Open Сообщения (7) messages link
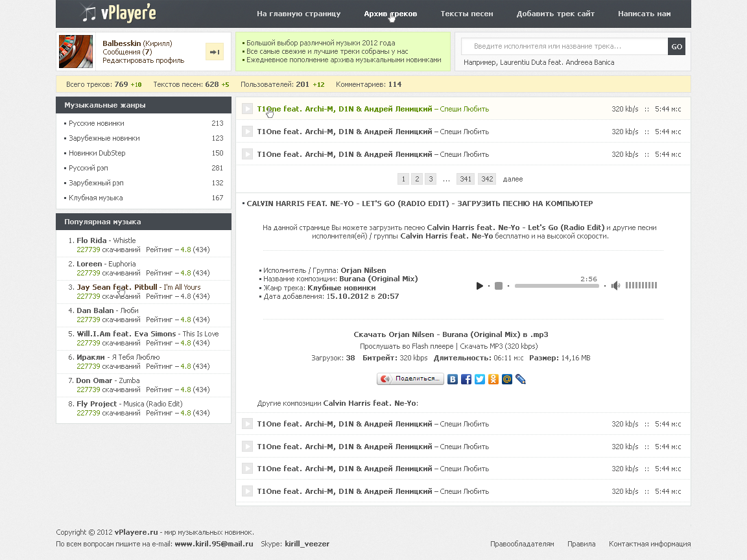This screenshot has width=747, height=560. [x=127, y=52]
